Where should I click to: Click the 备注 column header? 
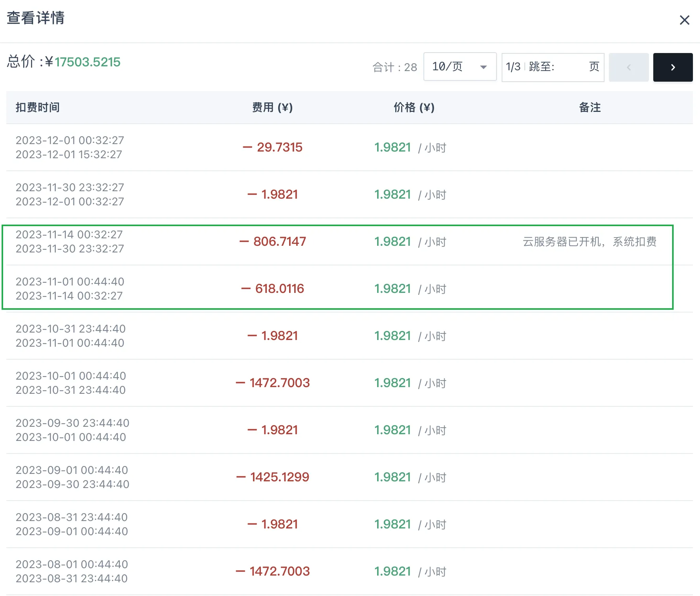click(x=590, y=108)
